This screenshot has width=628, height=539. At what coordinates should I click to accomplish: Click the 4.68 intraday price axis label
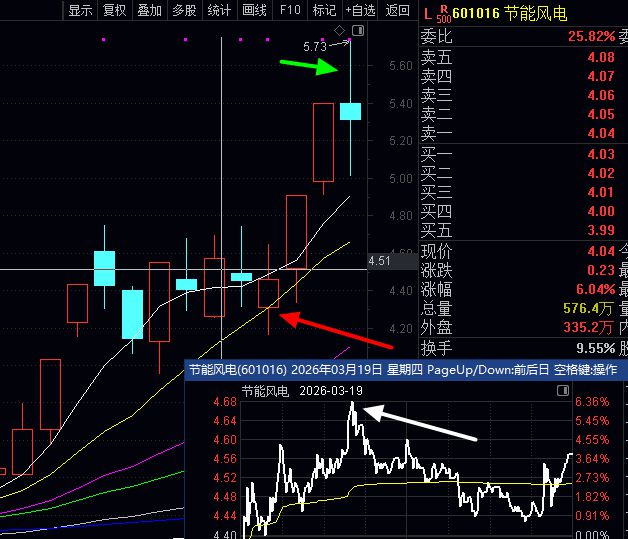[225, 402]
